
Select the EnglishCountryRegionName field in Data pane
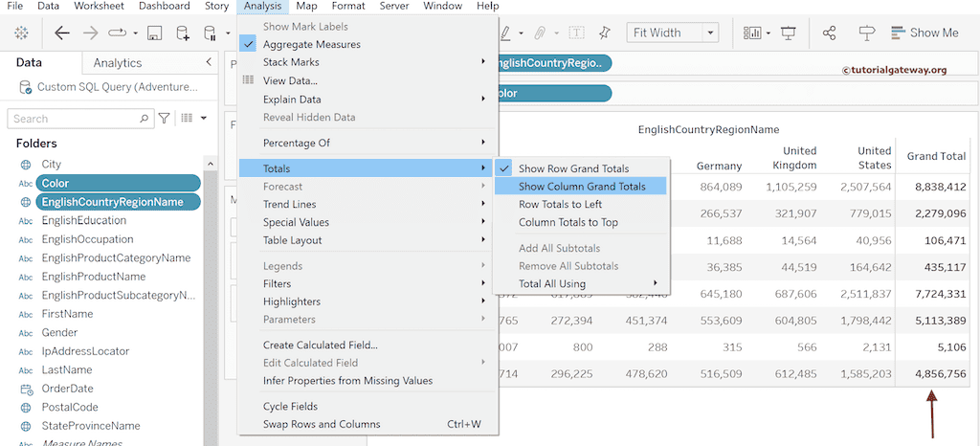click(118, 202)
